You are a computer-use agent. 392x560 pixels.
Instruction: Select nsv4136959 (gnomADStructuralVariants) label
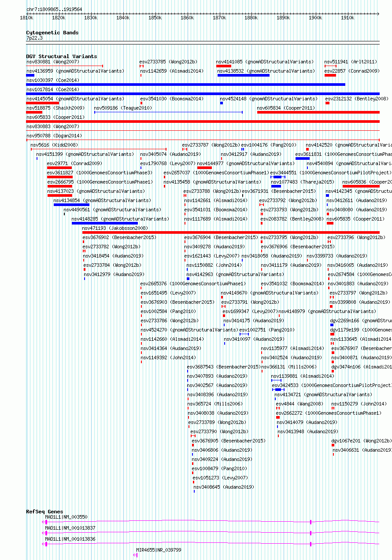click(75, 71)
